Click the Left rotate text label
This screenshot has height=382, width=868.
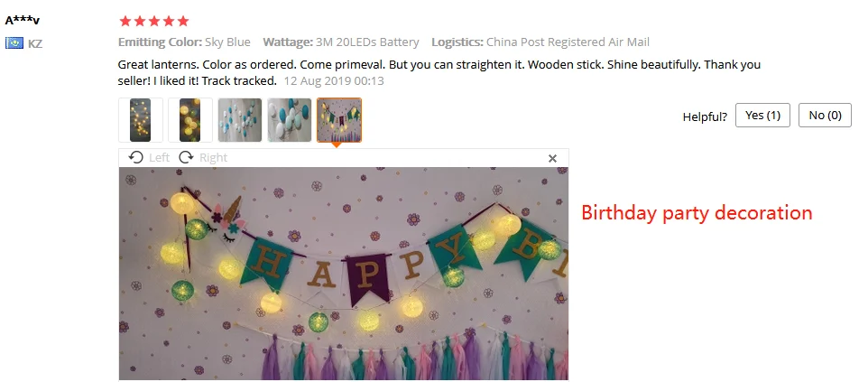160,157
